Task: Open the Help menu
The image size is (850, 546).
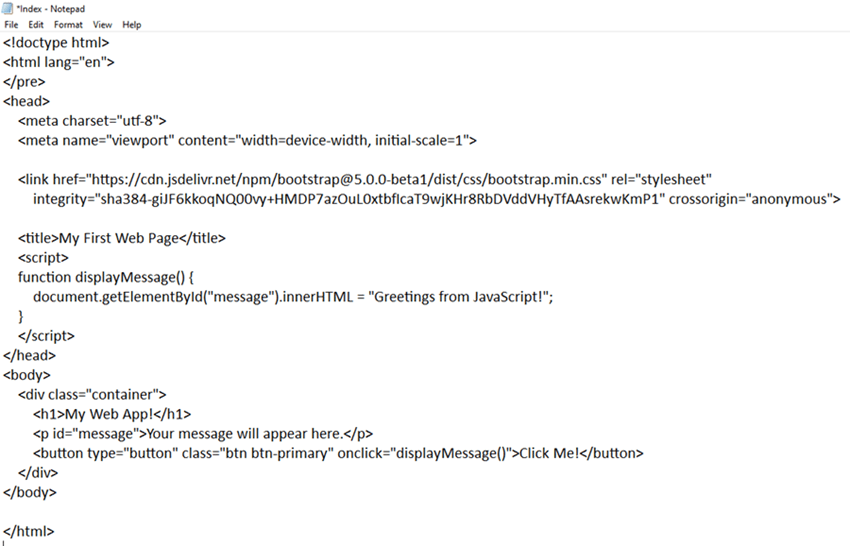Action: [132, 24]
